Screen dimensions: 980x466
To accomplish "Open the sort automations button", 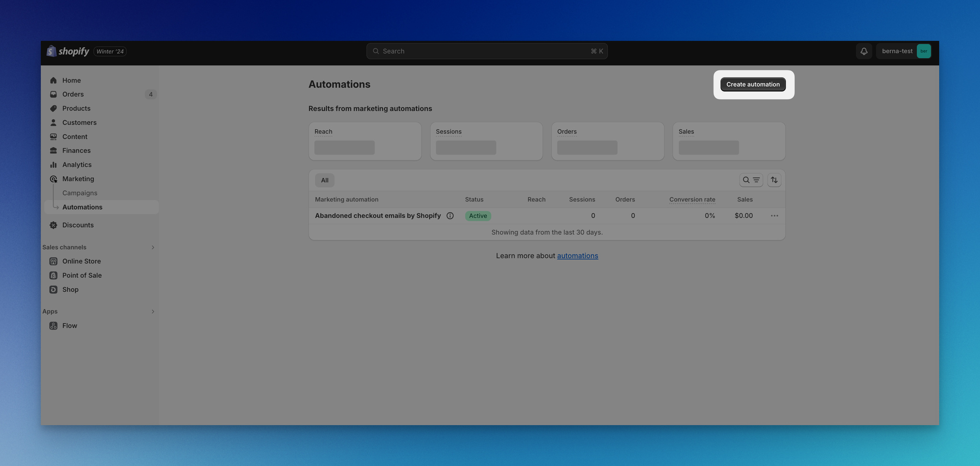I will click(774, 180).
